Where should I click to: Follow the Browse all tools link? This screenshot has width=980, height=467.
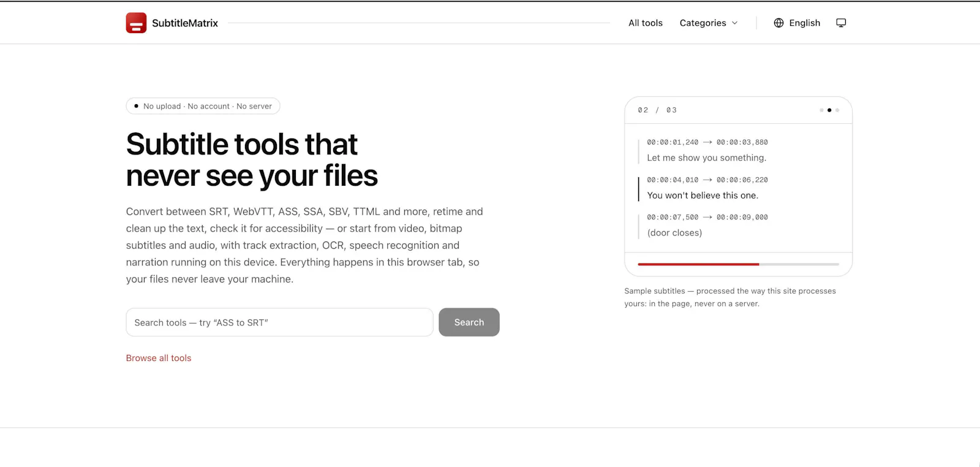coord(159,358)
